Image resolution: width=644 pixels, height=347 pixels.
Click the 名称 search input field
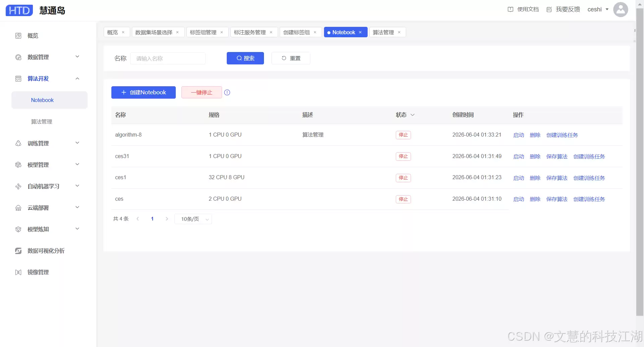click(x=168, y=58)
